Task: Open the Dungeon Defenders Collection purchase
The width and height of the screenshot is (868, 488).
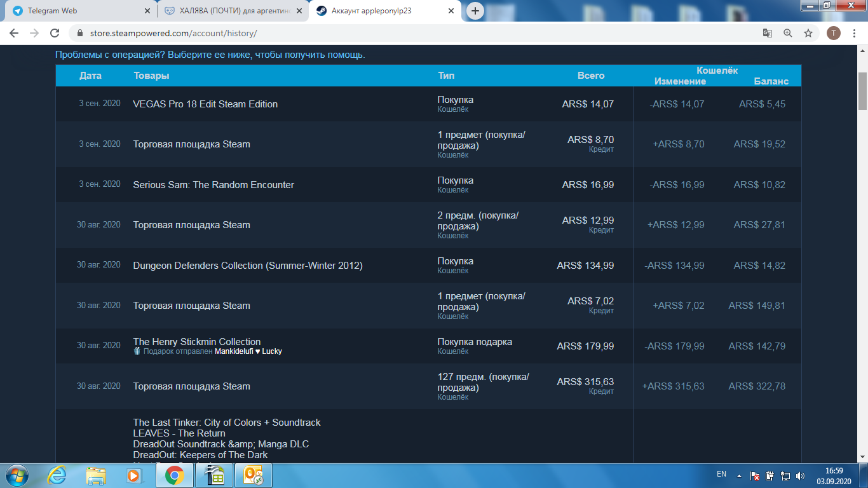Action: (x=428, y=266)
